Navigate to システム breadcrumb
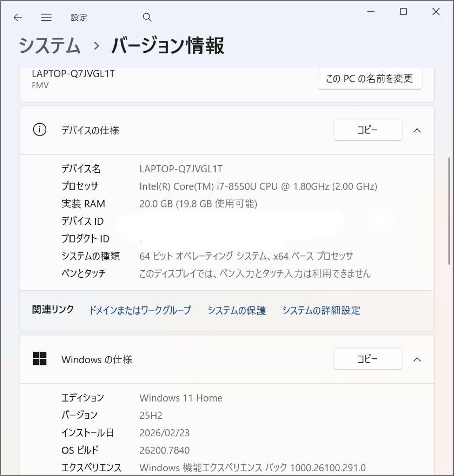 (x=49, y=46)
